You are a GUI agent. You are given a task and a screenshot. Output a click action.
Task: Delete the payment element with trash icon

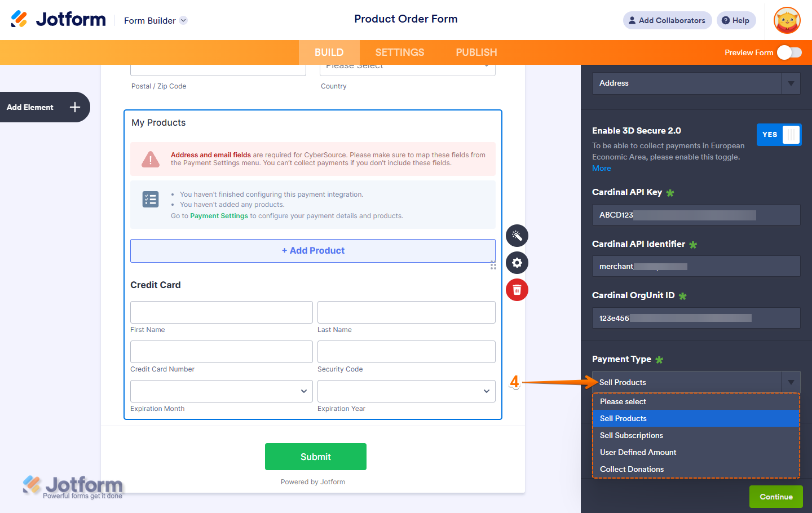[x=517, y=290]
